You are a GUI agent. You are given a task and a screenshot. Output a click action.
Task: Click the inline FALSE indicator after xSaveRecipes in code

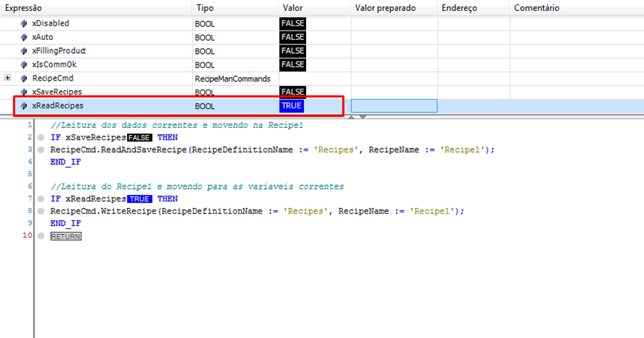[x=139, y=137]
